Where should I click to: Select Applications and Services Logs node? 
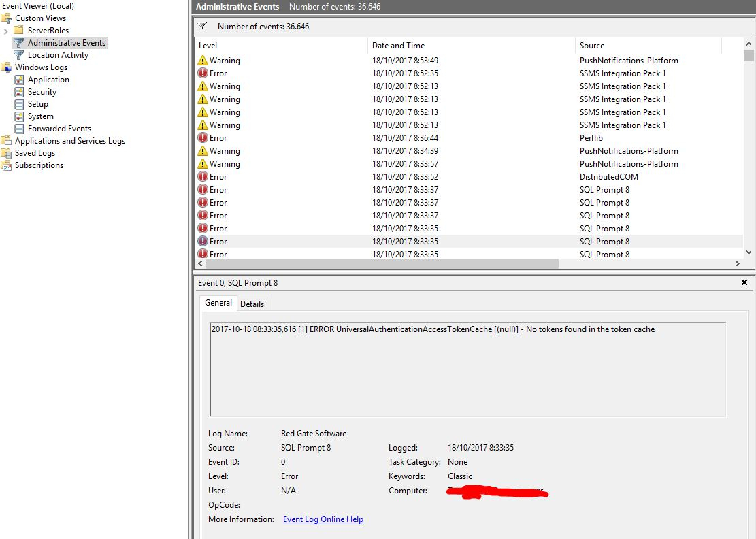tap(70, 141)
